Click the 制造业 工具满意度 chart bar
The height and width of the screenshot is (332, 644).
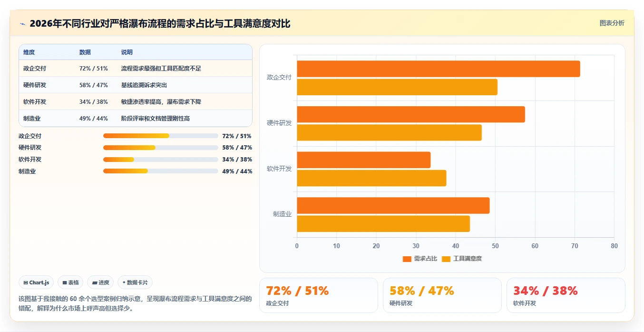point(383,224)
